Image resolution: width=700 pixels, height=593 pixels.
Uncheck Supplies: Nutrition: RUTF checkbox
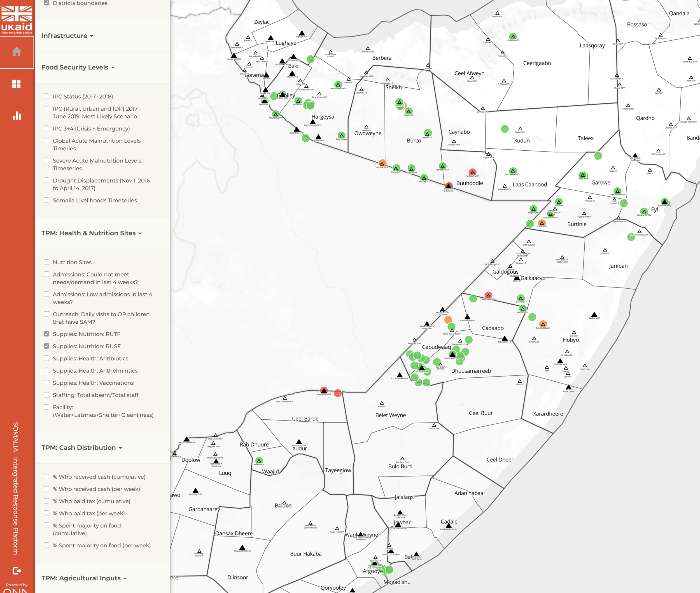47,334
